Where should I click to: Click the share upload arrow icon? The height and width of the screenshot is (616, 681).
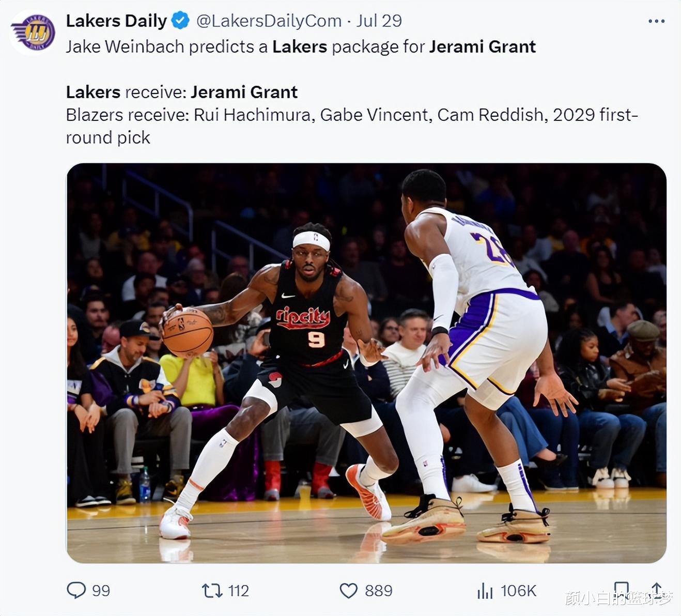click(x=657, y=590)
